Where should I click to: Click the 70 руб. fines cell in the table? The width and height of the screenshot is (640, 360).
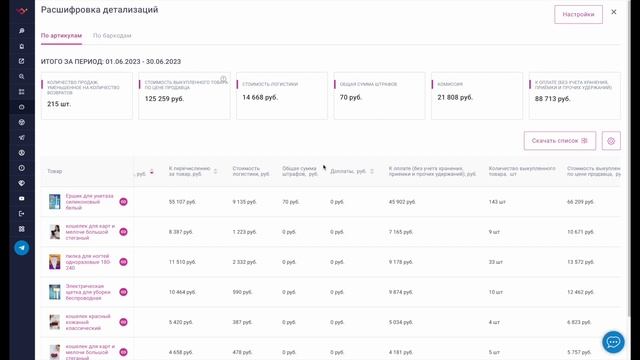pyautogui.click(x=291, y=202)
